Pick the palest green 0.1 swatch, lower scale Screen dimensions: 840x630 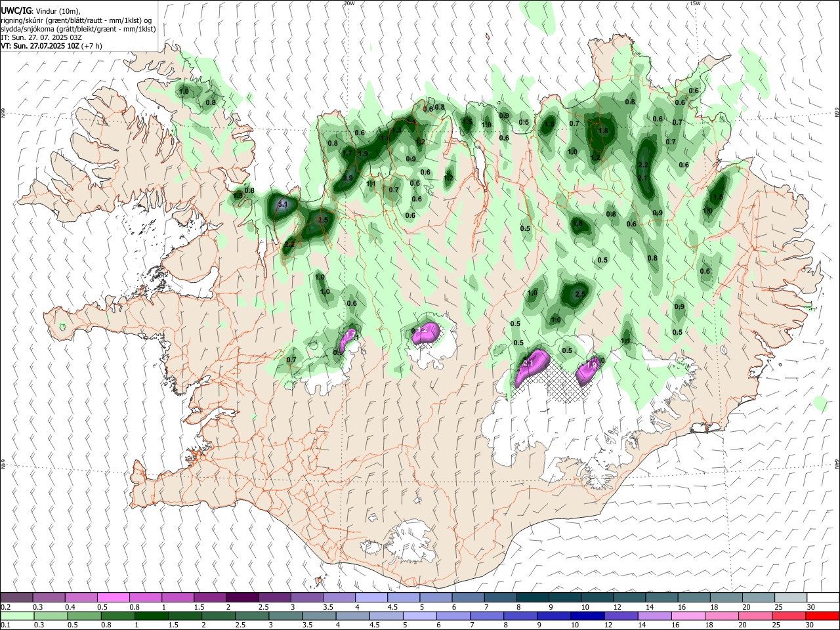[16, 616]
